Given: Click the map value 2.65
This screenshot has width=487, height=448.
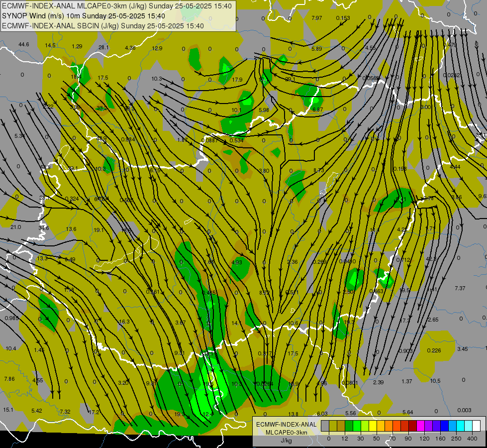Looking at the screenshot, I should (433, 320).
